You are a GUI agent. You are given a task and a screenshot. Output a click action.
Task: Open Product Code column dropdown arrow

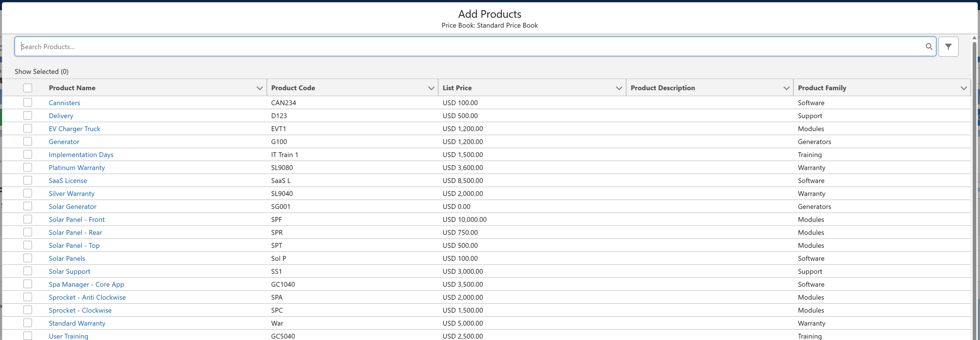431,88
